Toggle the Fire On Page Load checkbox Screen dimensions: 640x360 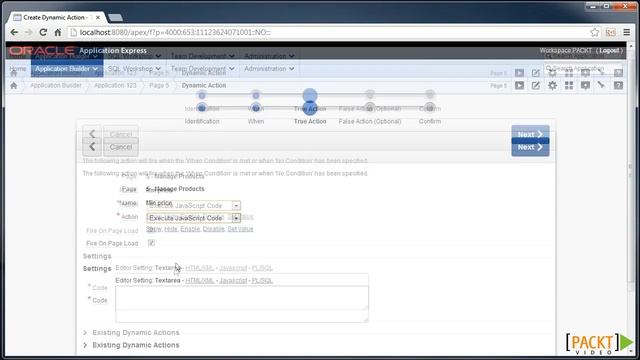click(x=151, y=243)
